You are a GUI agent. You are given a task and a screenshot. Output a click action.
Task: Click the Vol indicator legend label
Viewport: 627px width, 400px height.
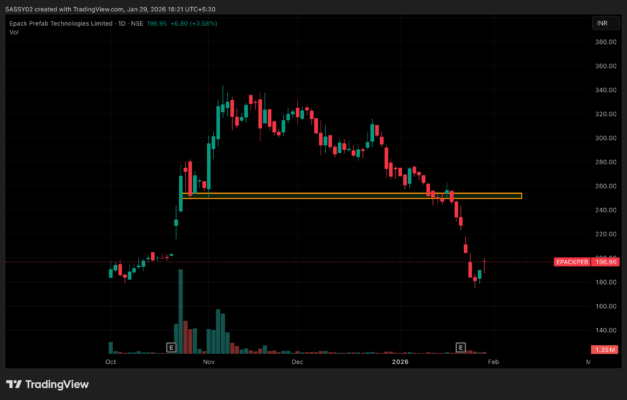point(14,32)
